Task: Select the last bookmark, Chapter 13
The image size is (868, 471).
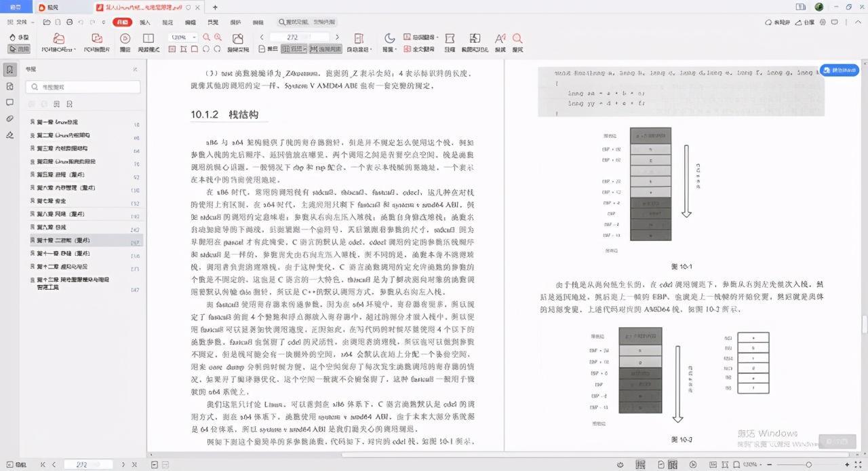Action: coord(82,283)
